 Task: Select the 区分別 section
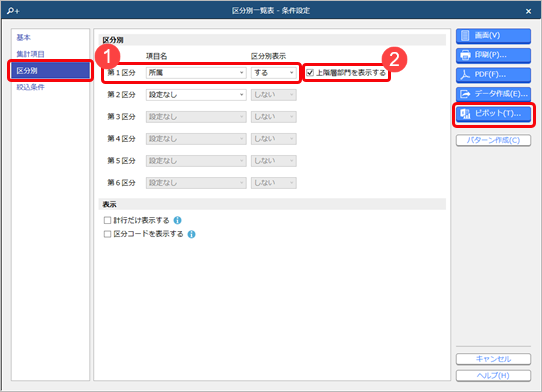tap(50, 71)
